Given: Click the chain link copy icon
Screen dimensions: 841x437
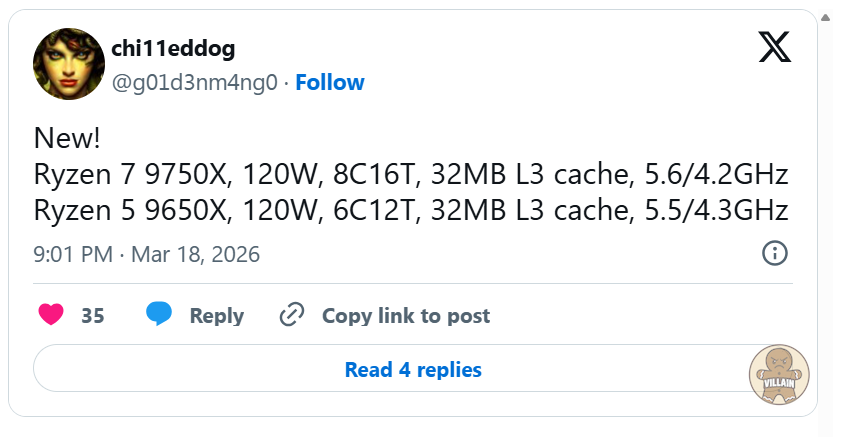Looking at the screenshot, I should 292,315.
